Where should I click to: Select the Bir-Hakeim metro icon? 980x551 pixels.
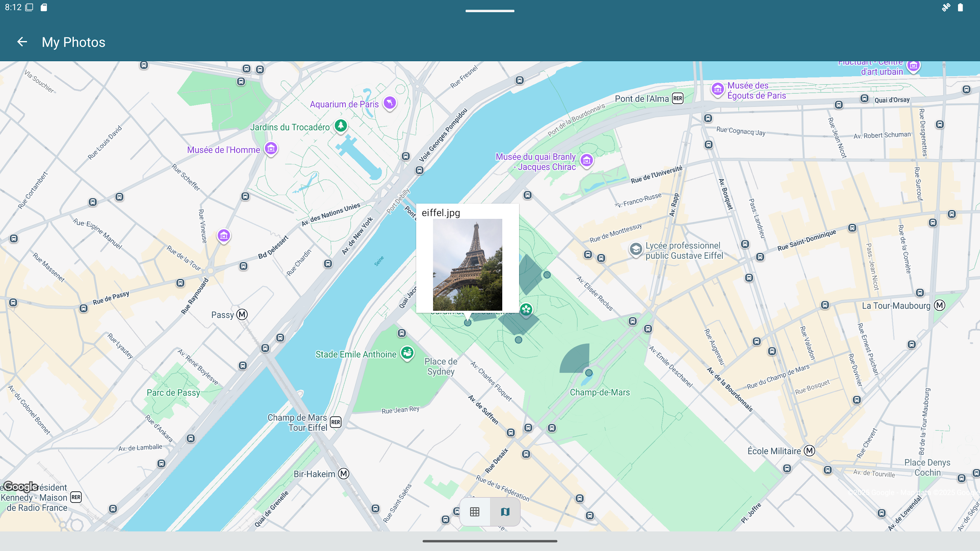click(x=344, y=474)
